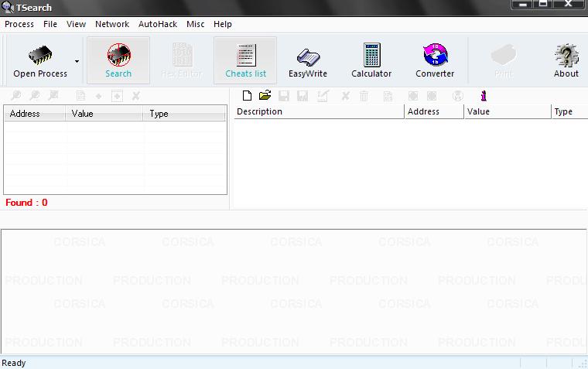Click the Value header in cheats list
The height and width of the screenshot is (369, 588).
[x=508, y=111]
